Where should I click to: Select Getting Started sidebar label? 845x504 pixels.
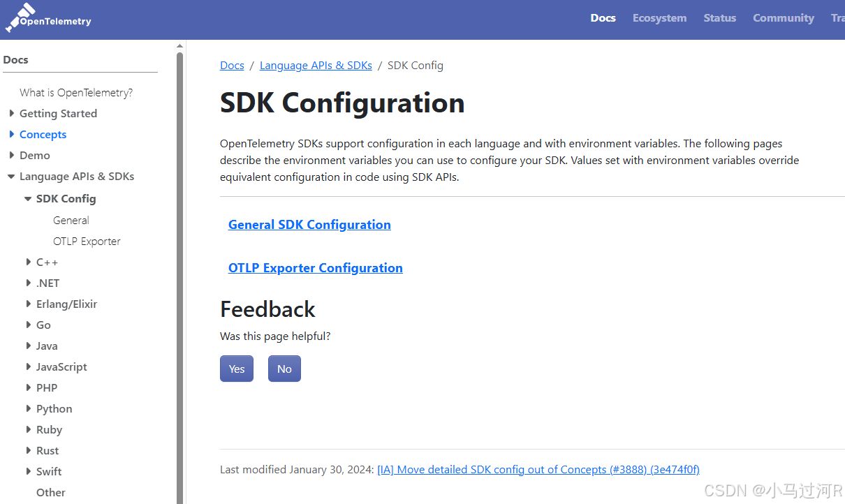pyautogui.click(x=58, y=114)
